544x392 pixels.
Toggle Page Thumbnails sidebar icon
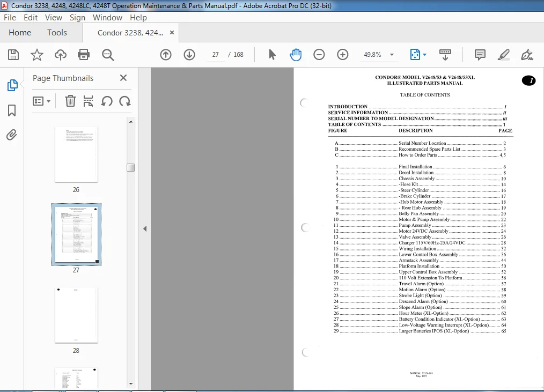12,85
